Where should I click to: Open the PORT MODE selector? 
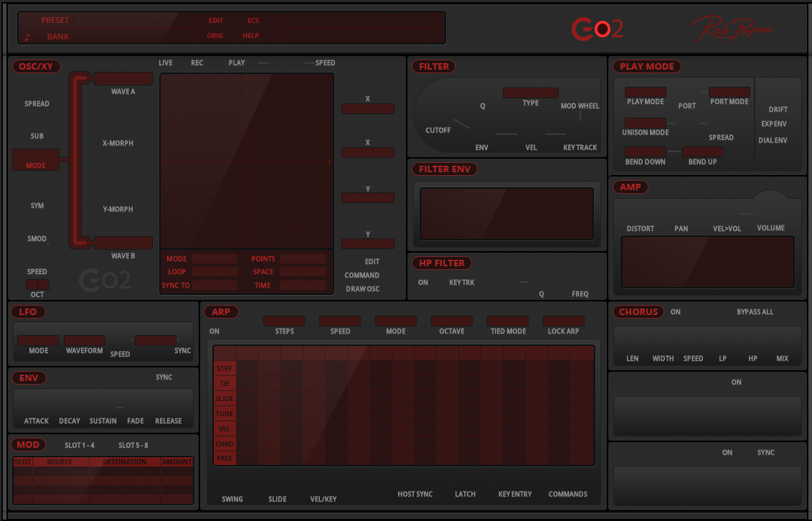(729, 92)
